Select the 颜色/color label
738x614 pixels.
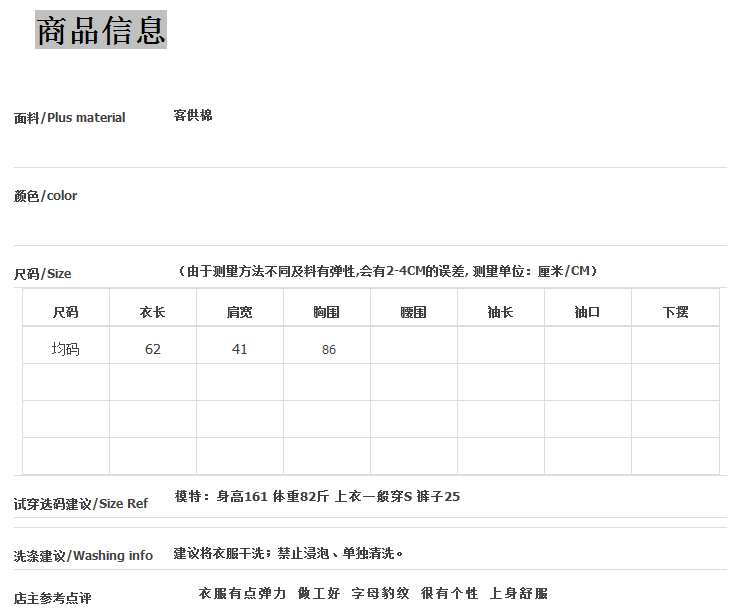pyautogui.click(x=46, y=196)
